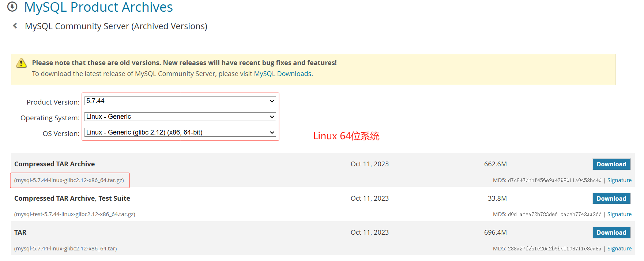Click the Oct 11, 2023 date in the TAR row
The width and height of the screenshot is (644, 261).
pos(369,232)
